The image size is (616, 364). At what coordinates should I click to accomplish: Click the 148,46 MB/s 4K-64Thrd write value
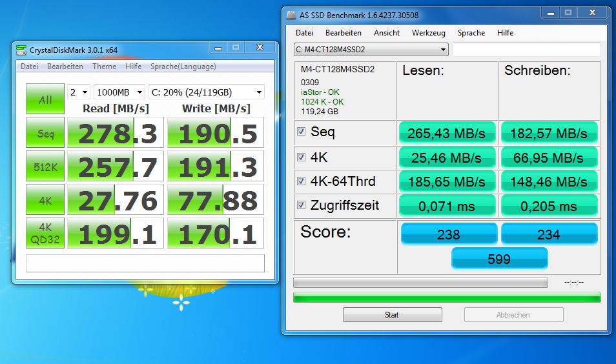tap(549, 181)
